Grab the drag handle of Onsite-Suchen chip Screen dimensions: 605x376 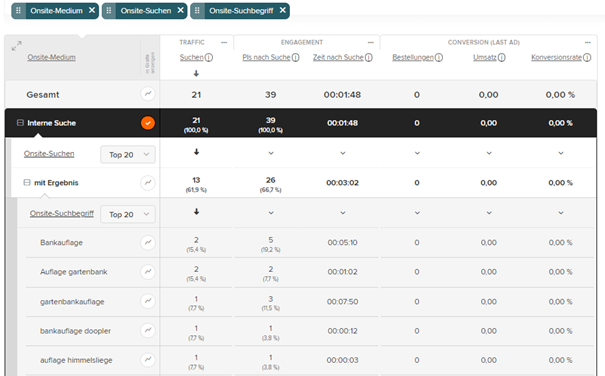click(109, 11)
